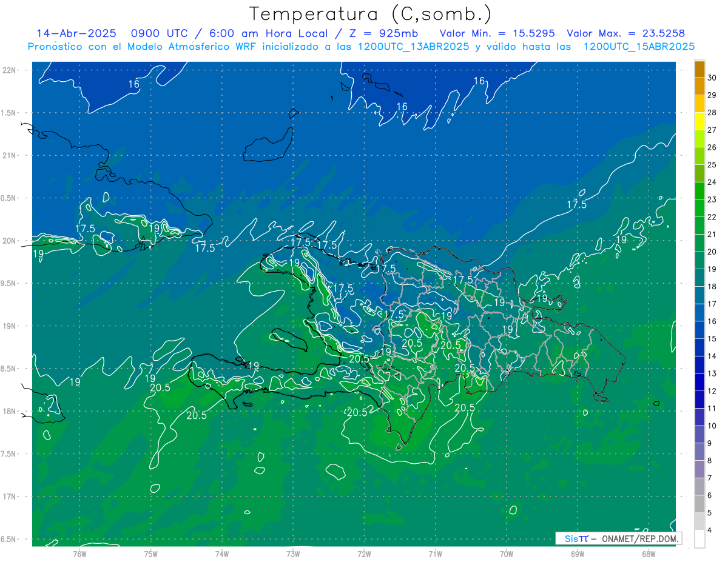Click the latitude label "17N"
This screenshot has width=728, height=562.
coord(9,497)
